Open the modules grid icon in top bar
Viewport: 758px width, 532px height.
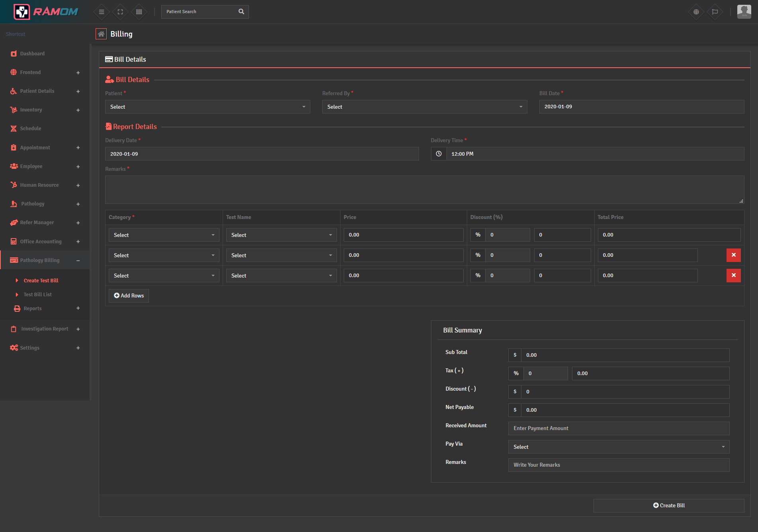point(139,12)
